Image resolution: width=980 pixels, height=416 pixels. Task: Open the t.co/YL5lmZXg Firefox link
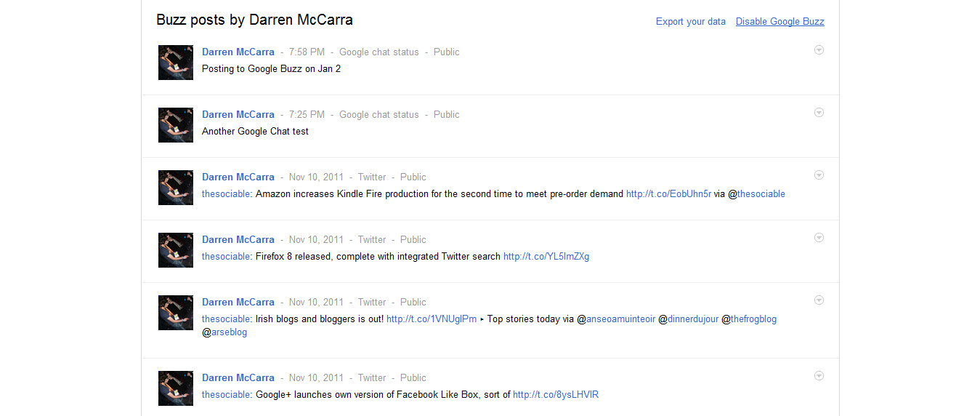[546, 257]
